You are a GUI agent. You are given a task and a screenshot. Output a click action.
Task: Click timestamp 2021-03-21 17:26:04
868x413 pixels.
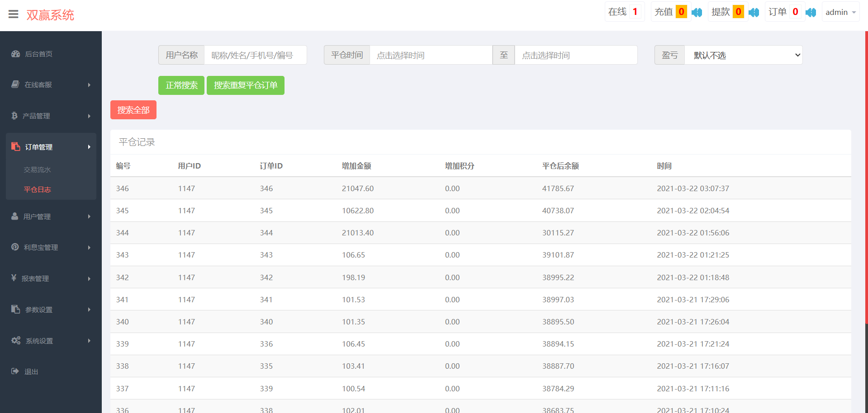pos(693,322)
